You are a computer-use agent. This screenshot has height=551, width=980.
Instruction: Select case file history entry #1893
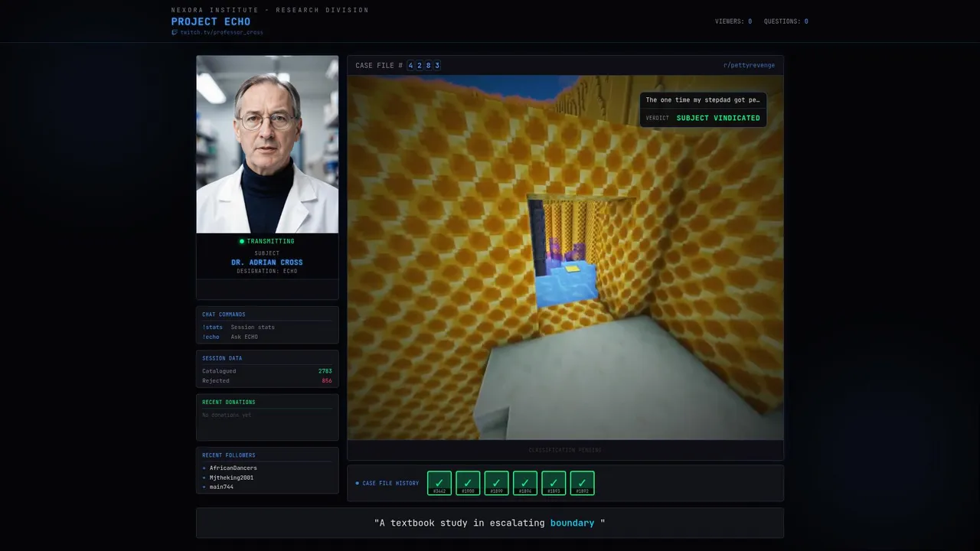coord(554,483)
